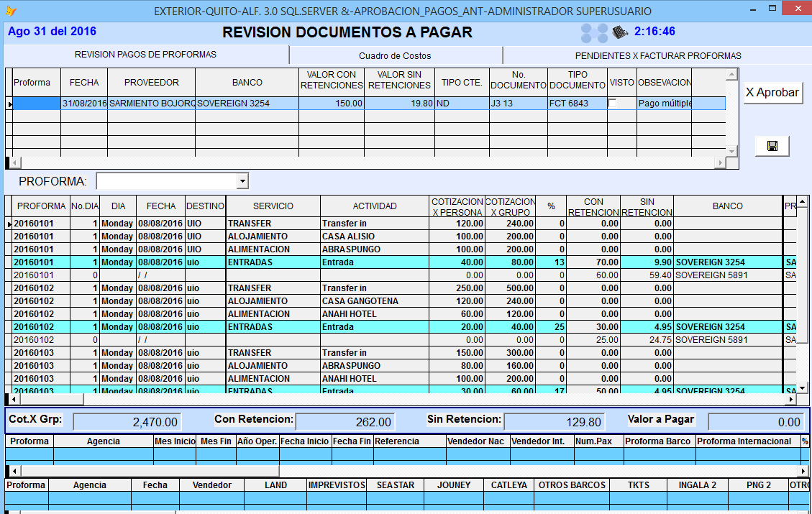Click the up arrow of the top grid scrollbar
The image size is (812, 514).
(x=731, y=74)
